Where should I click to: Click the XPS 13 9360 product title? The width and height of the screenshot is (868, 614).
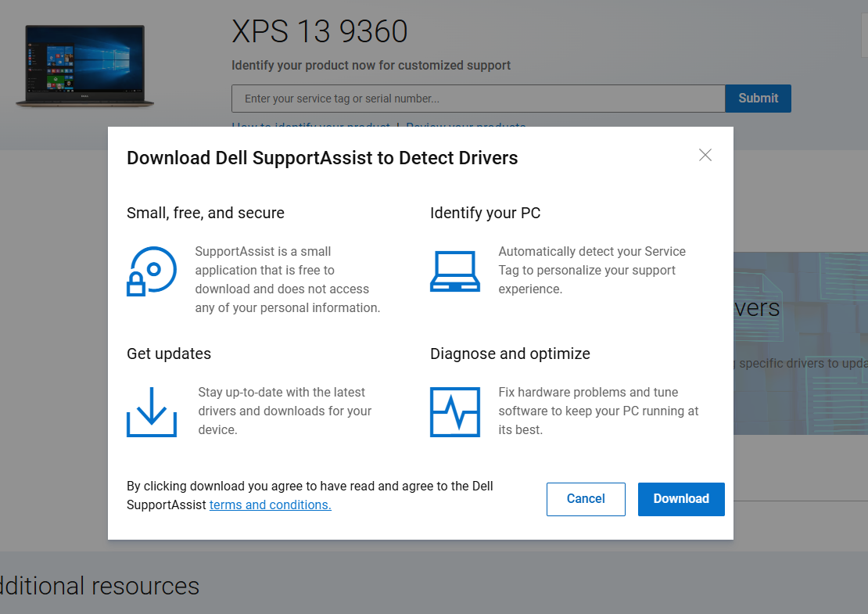pos(320,32)
